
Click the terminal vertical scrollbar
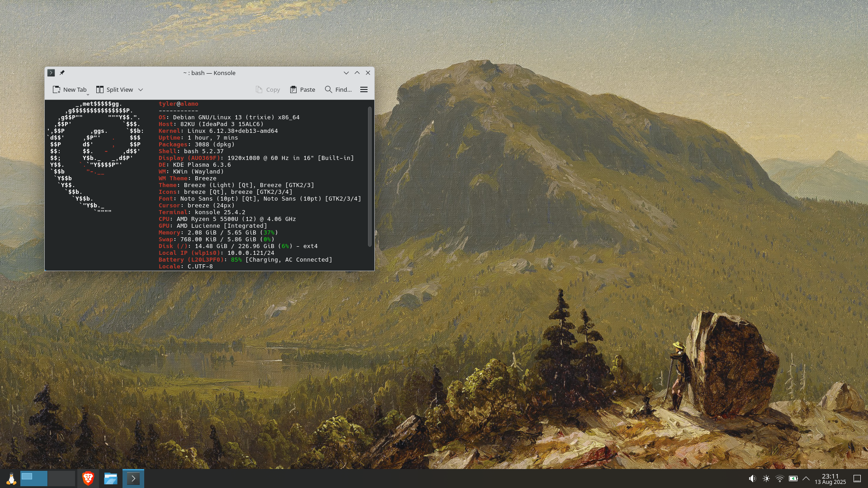(369, 176)
